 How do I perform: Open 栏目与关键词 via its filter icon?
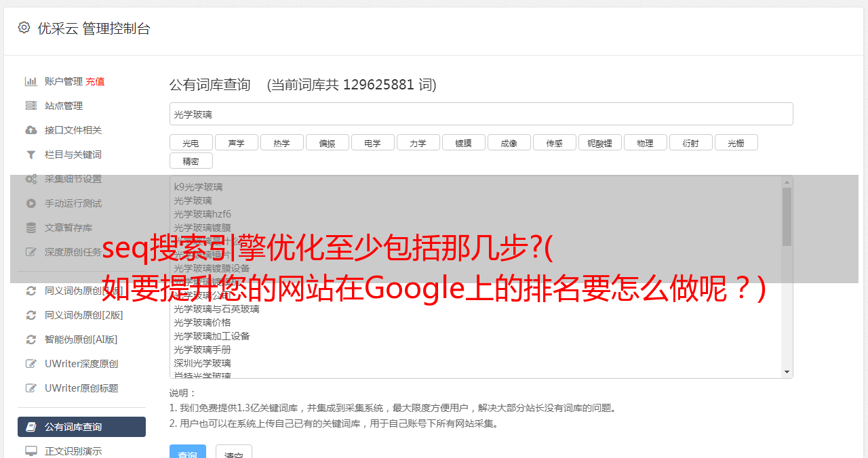point(31,154)
